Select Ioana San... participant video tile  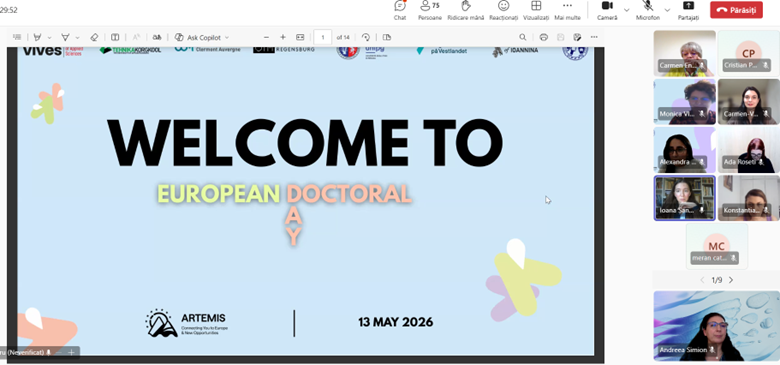684,198
